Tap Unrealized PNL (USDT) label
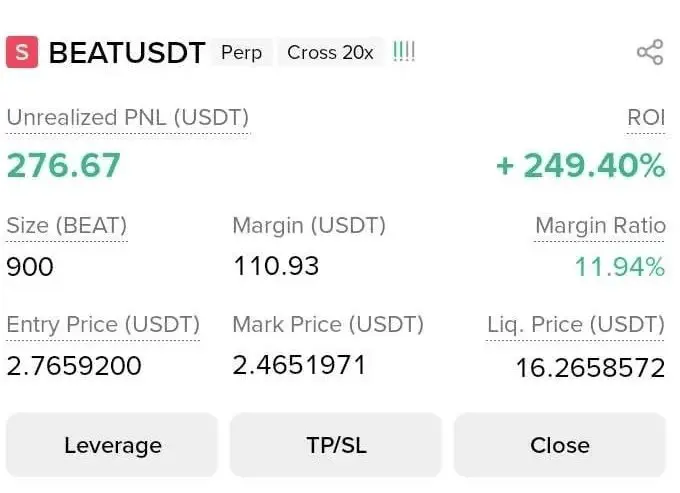680x493 pixels. click(128, 118)
